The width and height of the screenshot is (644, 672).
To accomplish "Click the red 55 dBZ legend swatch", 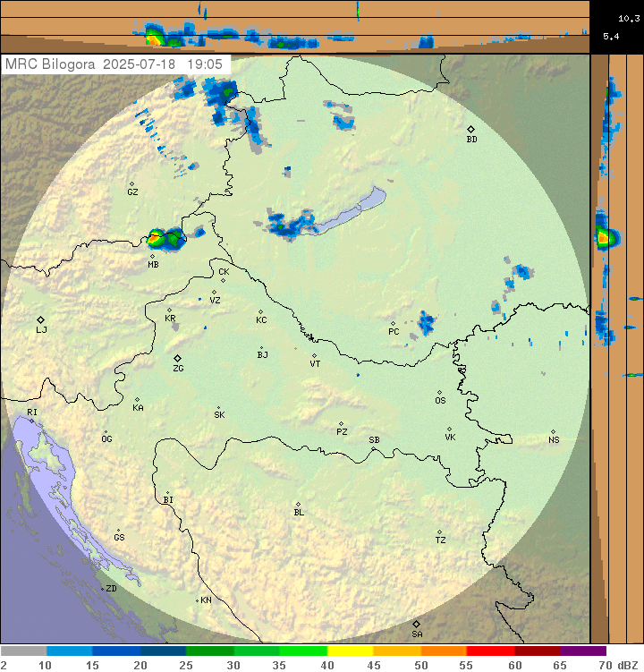I will click(x=489, y=651).
